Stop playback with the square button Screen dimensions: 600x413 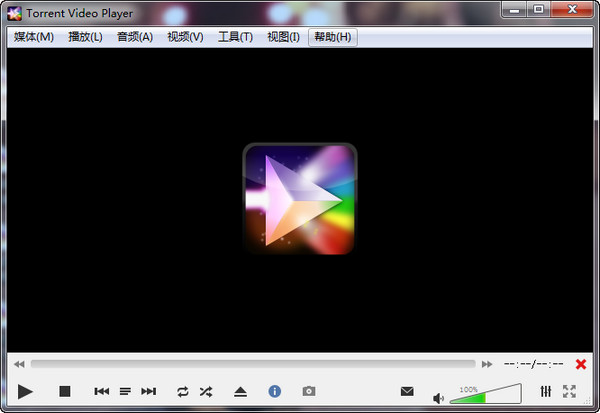point(65,392)
